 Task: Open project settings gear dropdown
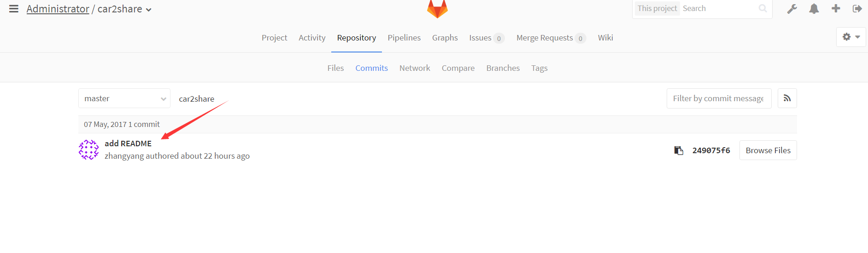coord(851,37)
